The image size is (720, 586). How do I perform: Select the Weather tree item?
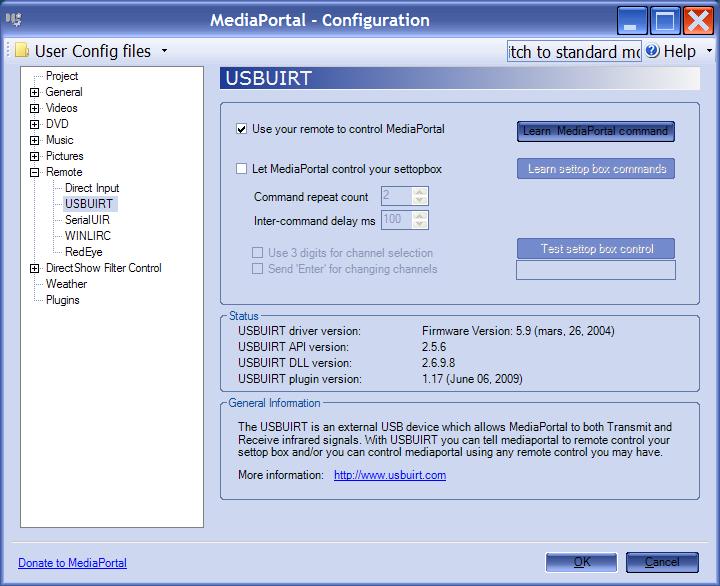pos(66,284)
